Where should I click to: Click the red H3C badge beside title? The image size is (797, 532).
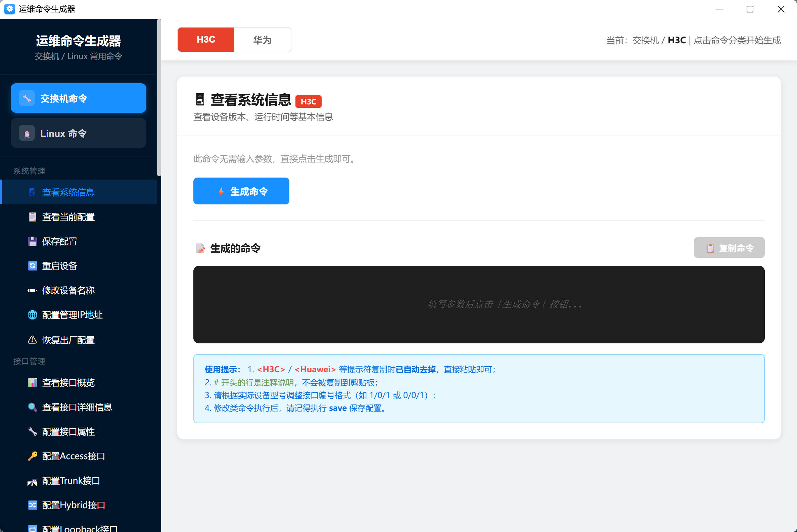point(308,101)
